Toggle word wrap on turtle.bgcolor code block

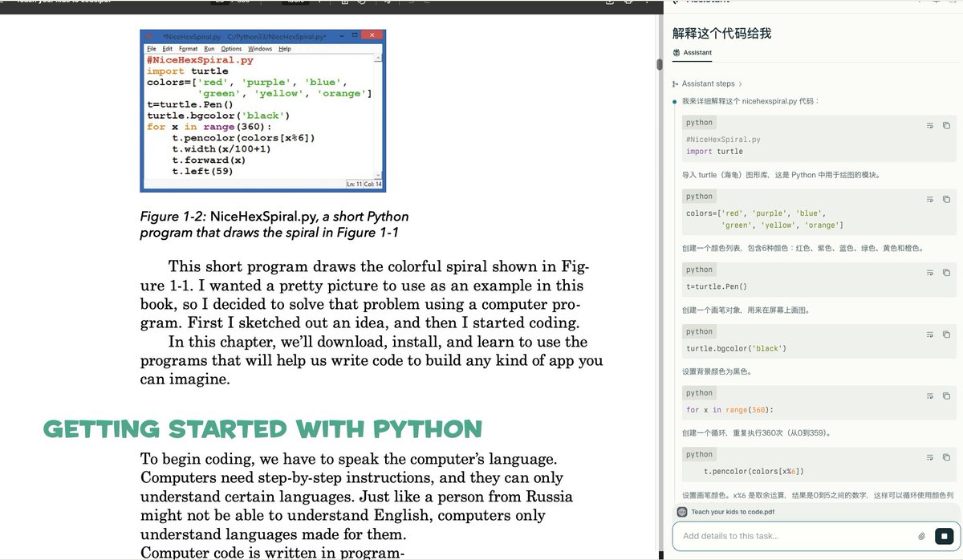click(x=930, y=335)
